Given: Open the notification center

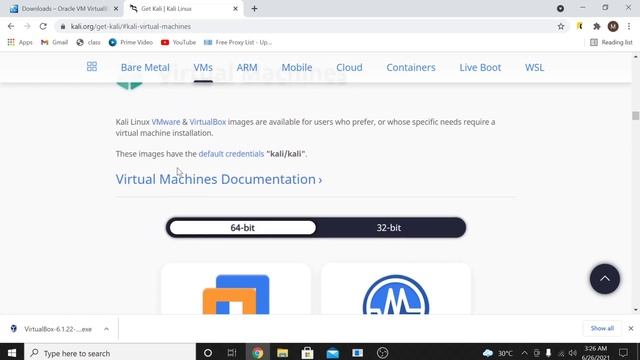Looking at the screenshot, I should click(623, 353).
